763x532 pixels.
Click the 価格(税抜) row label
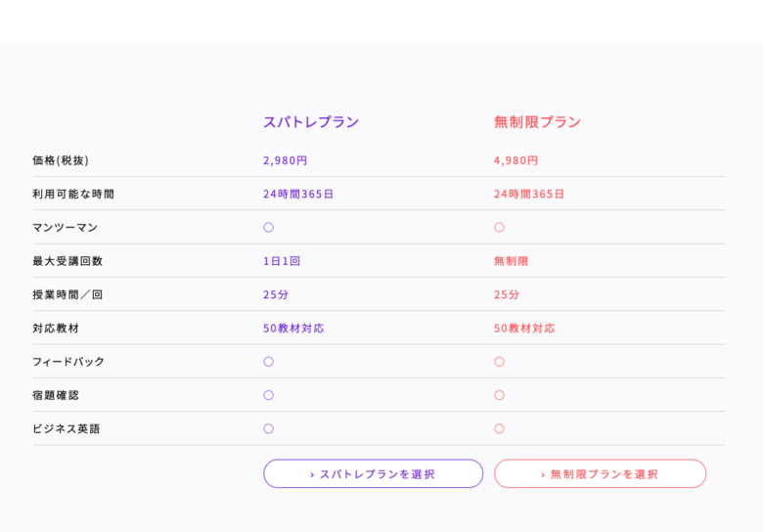pos(61,160)
